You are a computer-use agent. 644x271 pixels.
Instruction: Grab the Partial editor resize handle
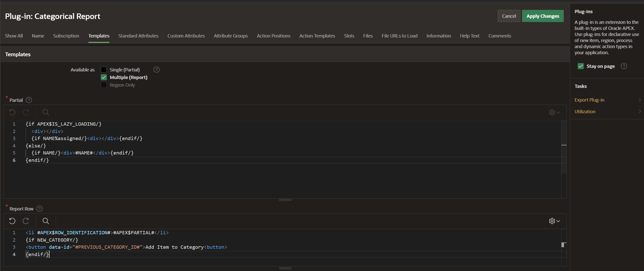(285, 200)
